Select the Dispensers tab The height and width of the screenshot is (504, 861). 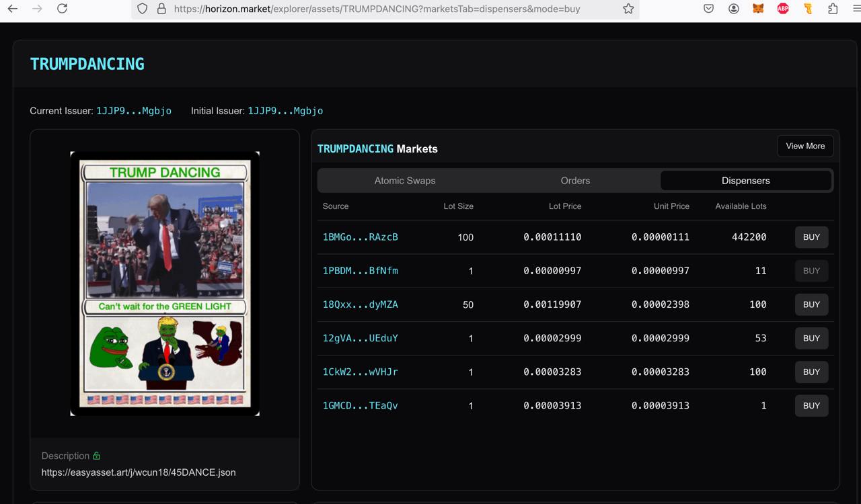745,181
